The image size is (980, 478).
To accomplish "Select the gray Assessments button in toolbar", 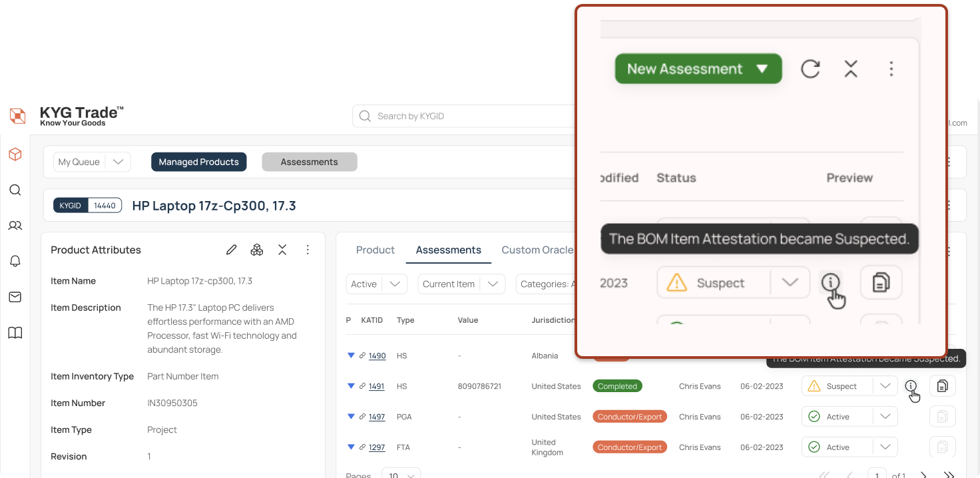I will (x=310, y=162).
